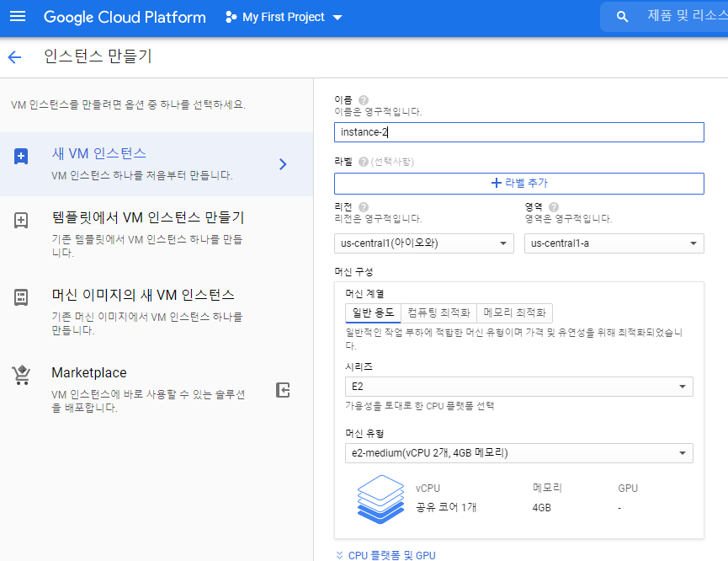Click the 가용성을 토대로 한 CPU 플랫폼 선택 text
The height and width of the screenshot is (561, 728).
pyautogui.click(x=420, y=406)
